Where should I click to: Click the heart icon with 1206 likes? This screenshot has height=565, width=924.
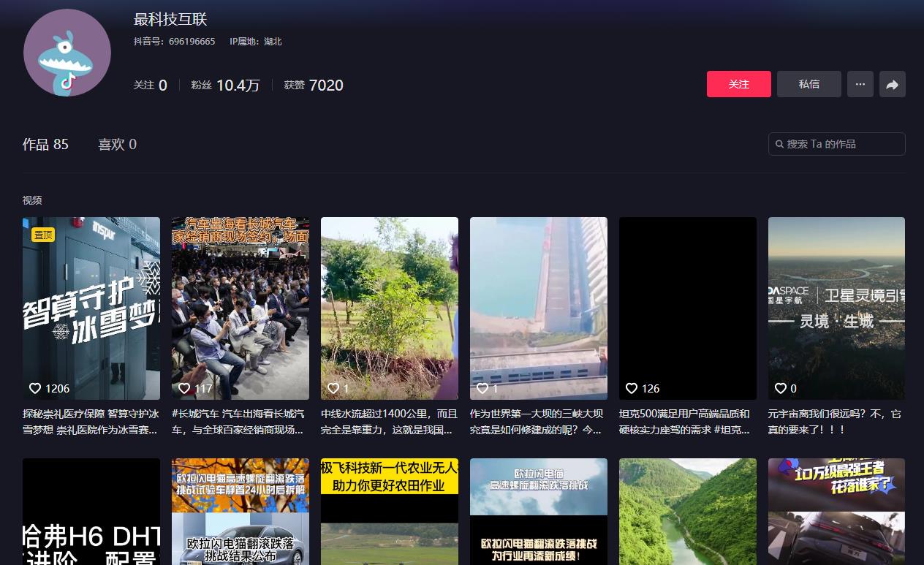pyautogui.click(x=35, y=388)
